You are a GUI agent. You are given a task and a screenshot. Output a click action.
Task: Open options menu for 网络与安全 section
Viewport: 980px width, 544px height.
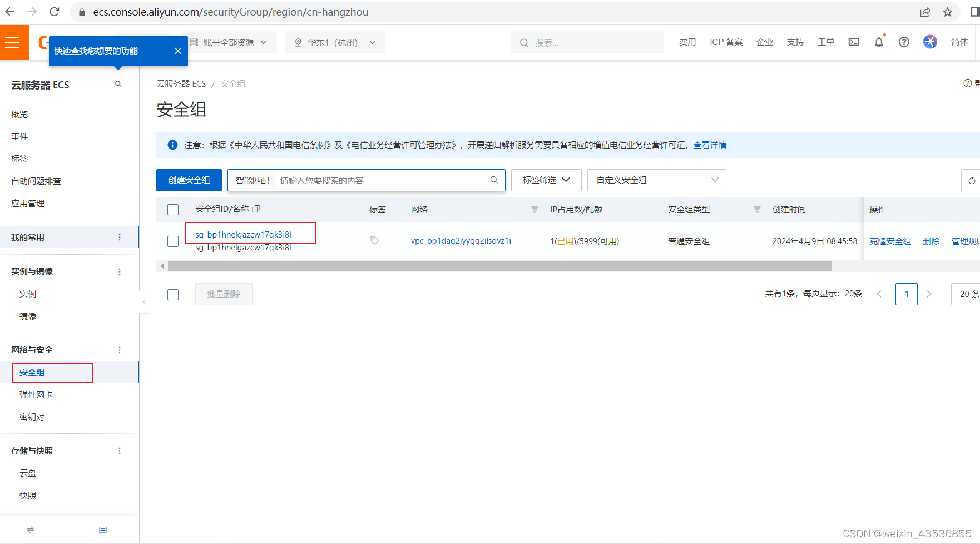click(x=120, y=350)
